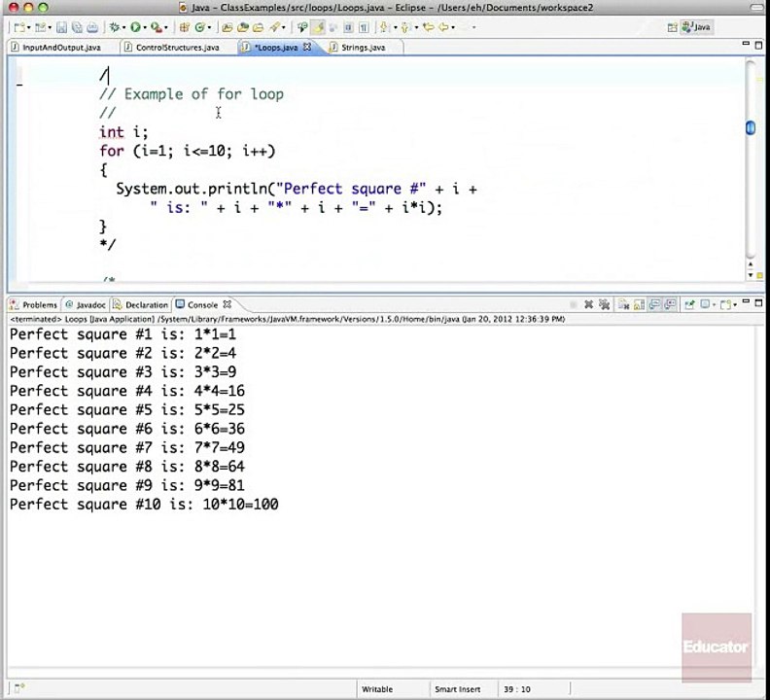
Task: Select the Java perspective button
Action: tap(696, 27)
